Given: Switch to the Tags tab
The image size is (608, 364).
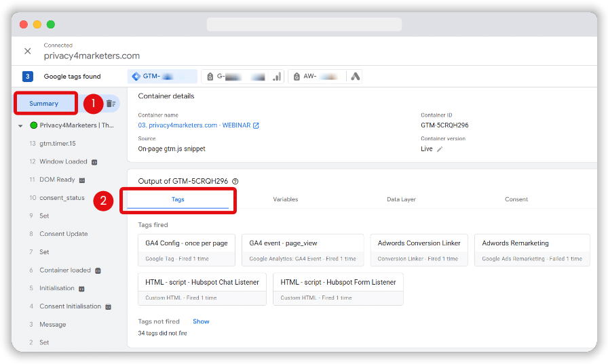Looking at the screenshot, I should tap(178, 199).
